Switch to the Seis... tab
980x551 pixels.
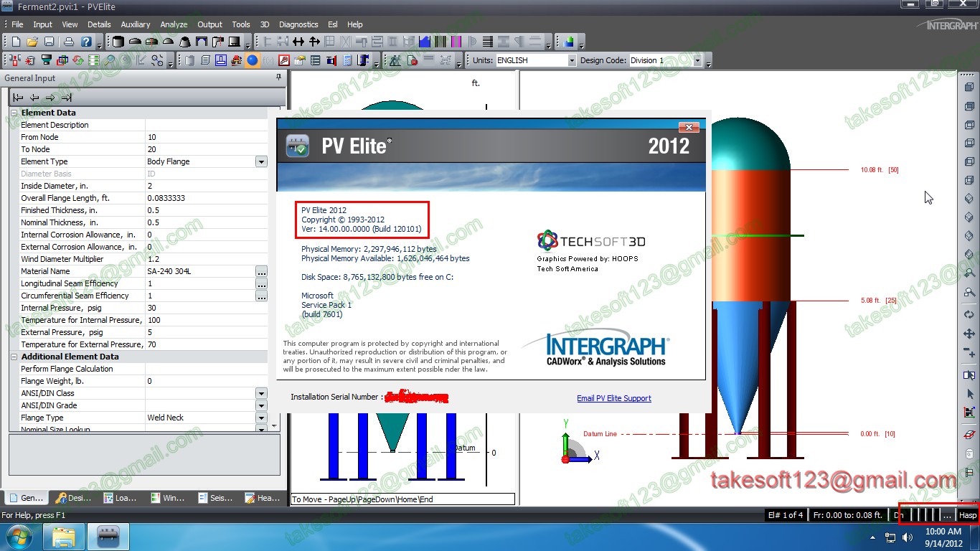click(215, 498)
